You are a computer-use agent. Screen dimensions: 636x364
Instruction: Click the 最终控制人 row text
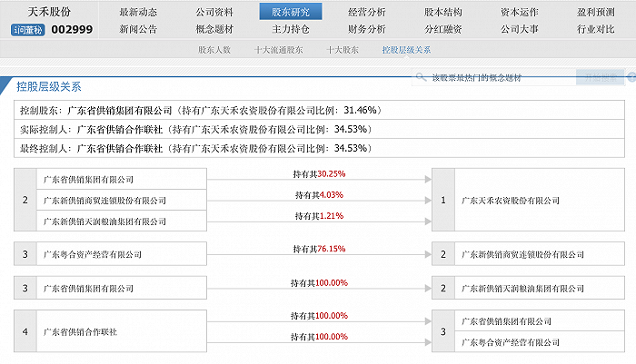pos(196,148)
